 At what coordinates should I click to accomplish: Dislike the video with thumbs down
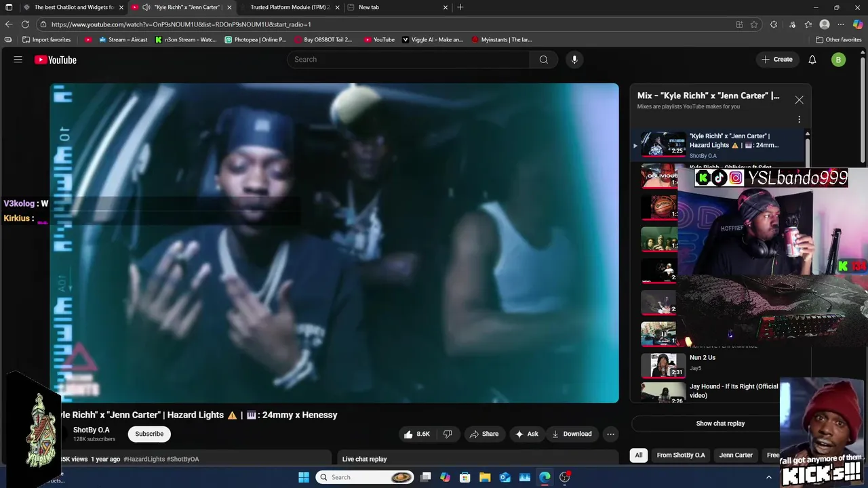(x=448, y=434)
